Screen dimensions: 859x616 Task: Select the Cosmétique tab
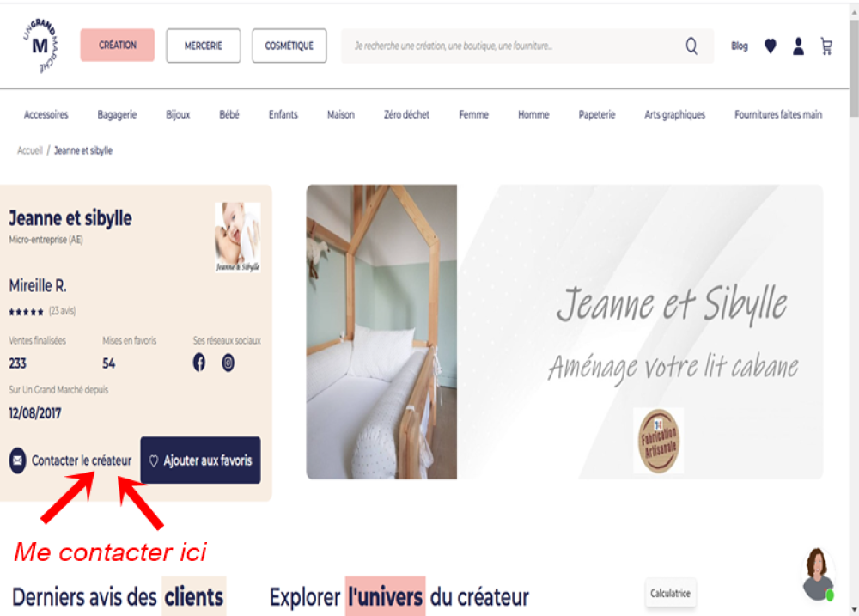pos(289,46)
